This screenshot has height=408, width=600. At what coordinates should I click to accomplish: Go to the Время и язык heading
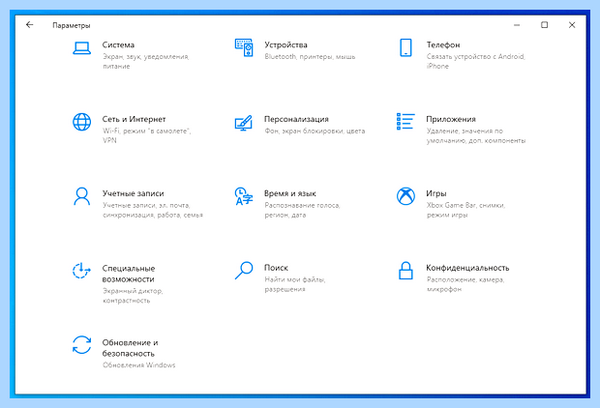290,193
